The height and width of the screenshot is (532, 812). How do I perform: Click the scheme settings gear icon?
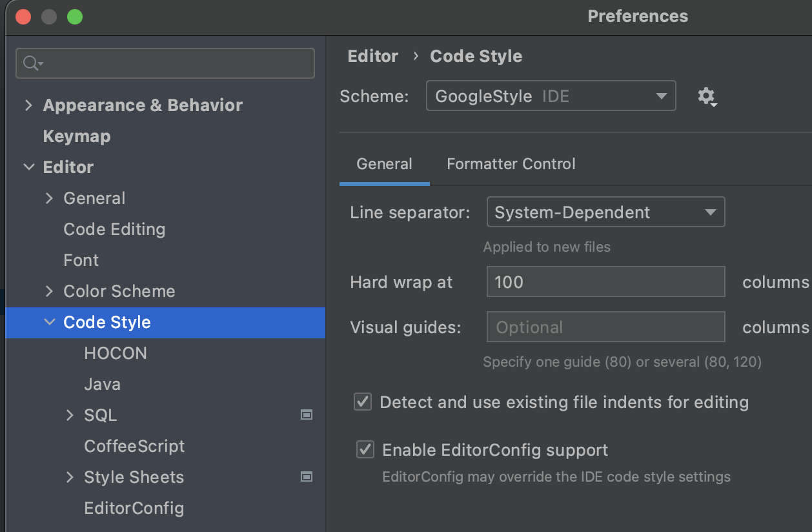[707, 97]
